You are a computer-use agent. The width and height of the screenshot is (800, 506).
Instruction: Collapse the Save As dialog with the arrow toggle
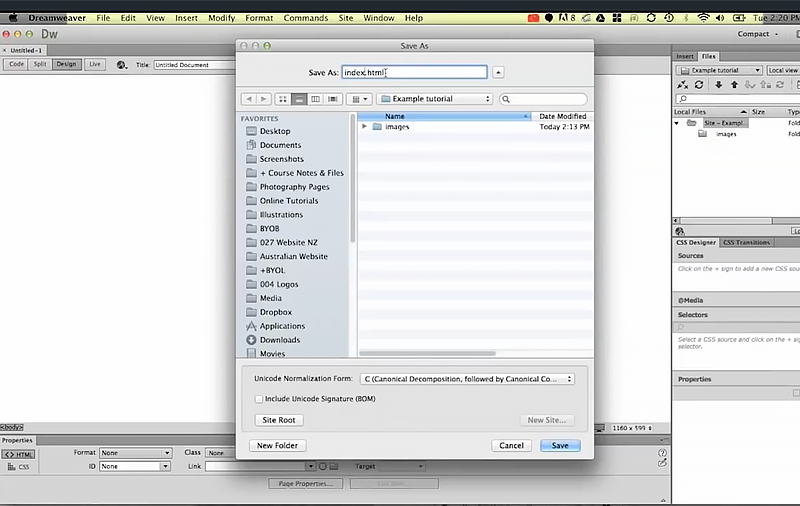[498, 72]
